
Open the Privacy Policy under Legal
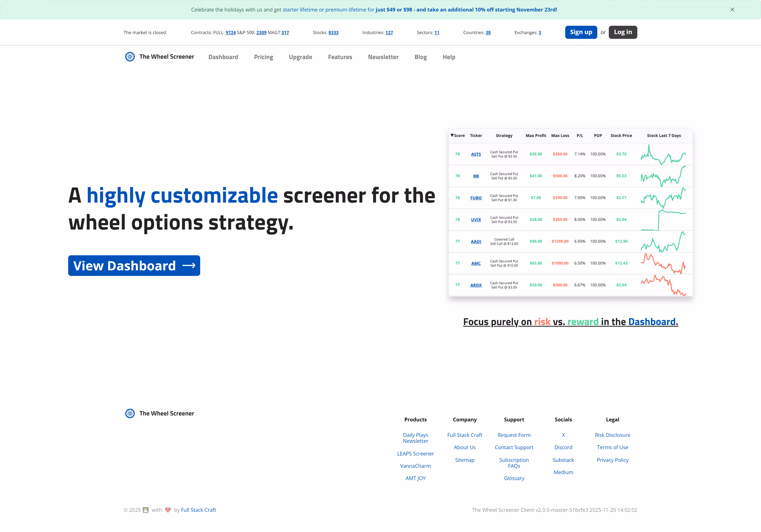coord(612,460)
